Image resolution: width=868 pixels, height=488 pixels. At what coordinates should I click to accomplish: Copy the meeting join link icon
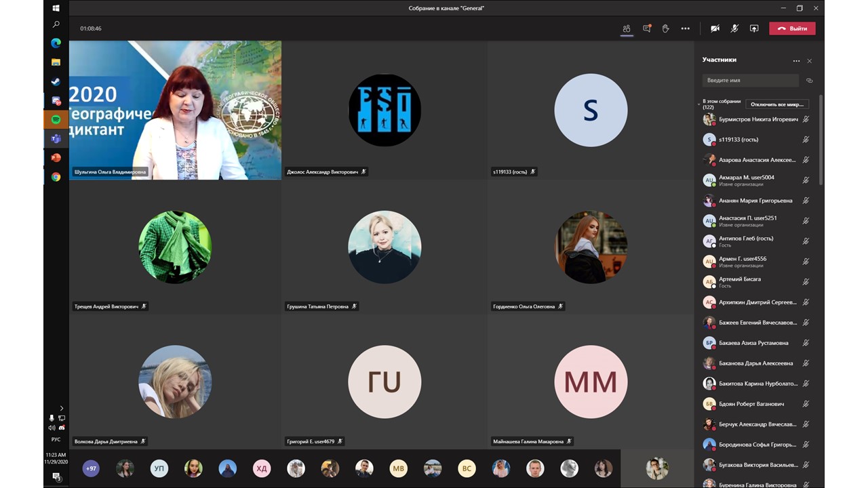pos(809,81)
